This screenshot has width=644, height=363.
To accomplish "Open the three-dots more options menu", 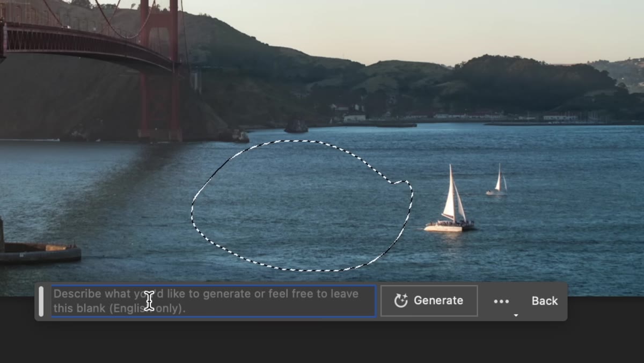I will point(501,301).
